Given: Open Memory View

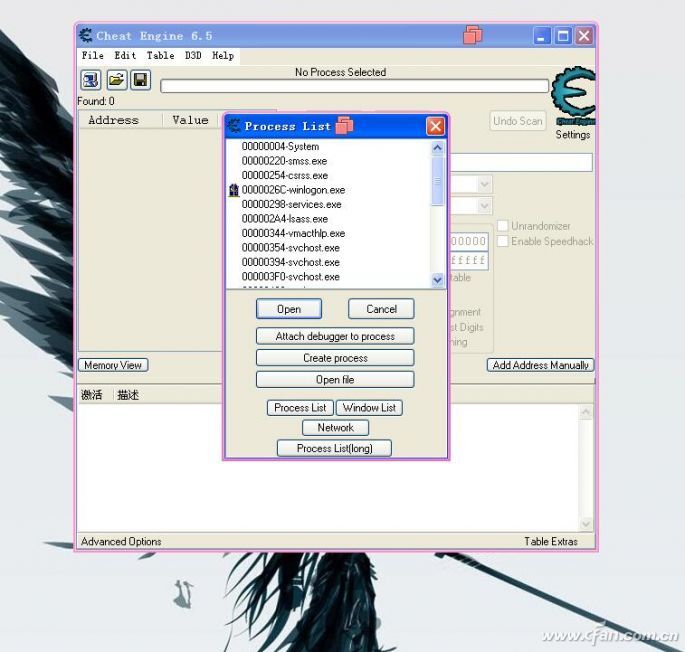Looking at the screenshot, I should point(113,365).
